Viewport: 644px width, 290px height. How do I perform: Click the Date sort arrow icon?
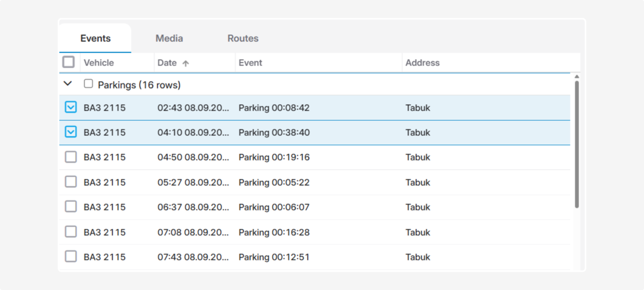click(186, 63)
